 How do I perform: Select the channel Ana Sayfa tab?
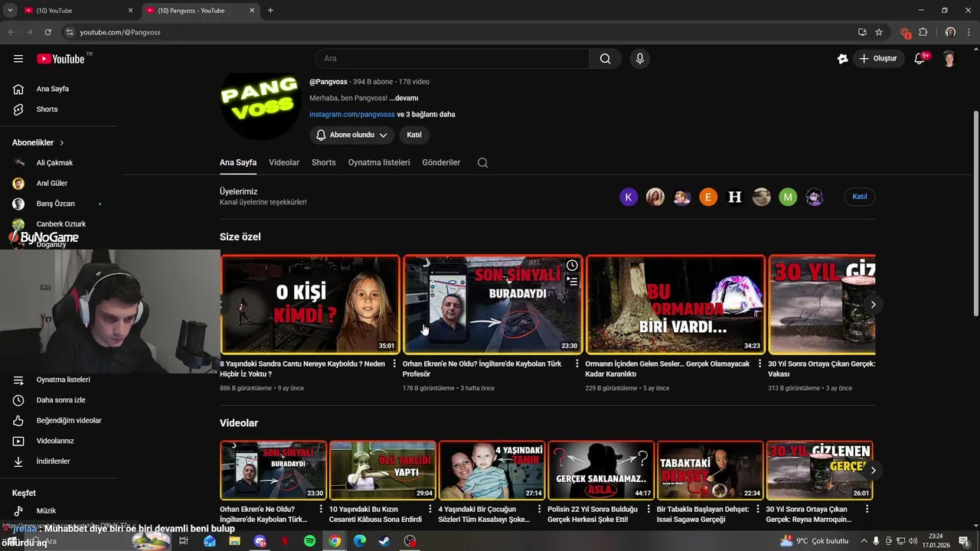[x=238, y=162]
